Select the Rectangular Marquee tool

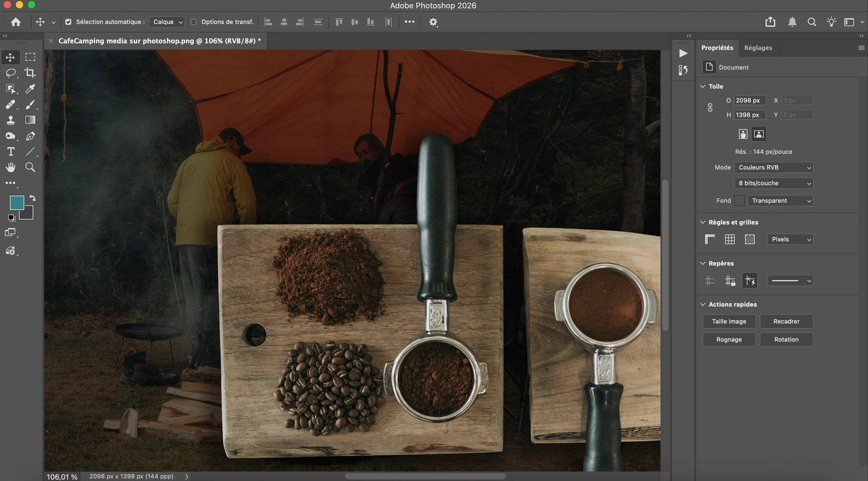coord(30,57)
